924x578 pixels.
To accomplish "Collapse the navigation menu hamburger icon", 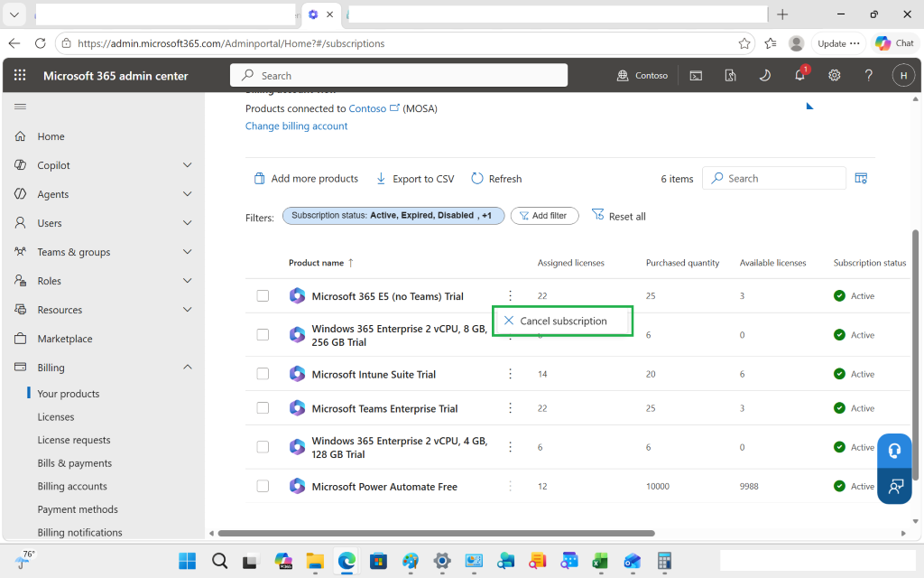I will [20, 107].
